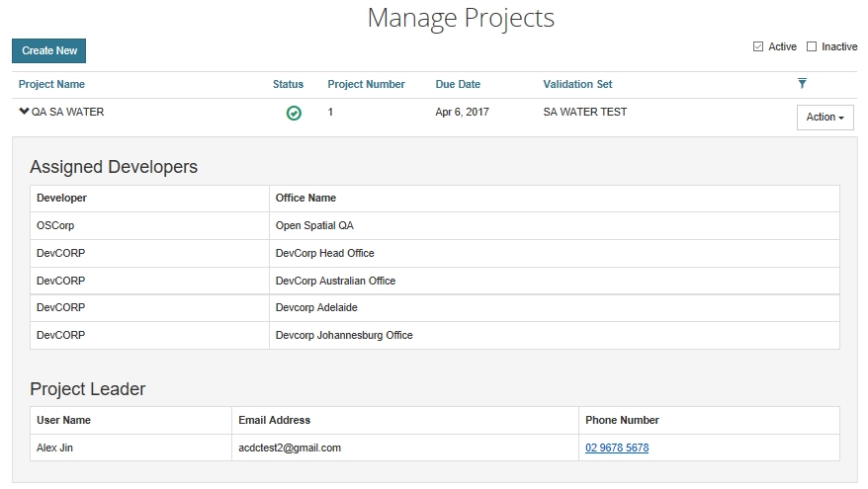The width and height of the screenshot is (868, 489).
Task: Select the OSCorp developer row
Action: point(55,226)
